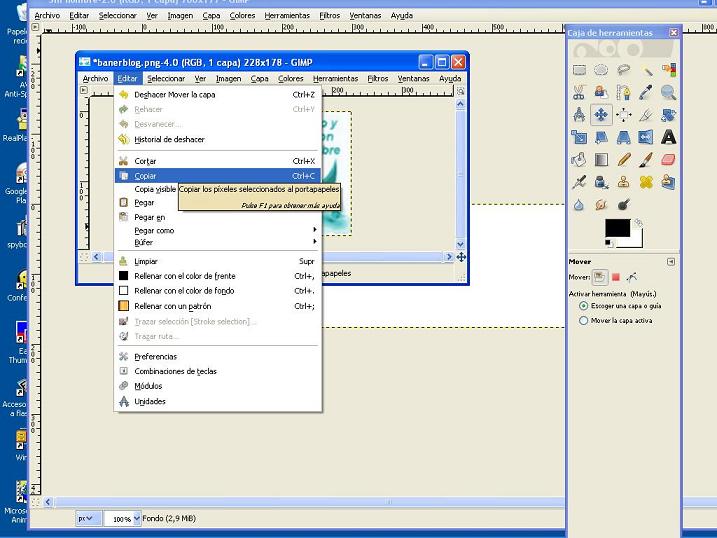Expand the 'Búfer' submenu
The height and width of the screenshot is (538, 717).
coord(217,242)
